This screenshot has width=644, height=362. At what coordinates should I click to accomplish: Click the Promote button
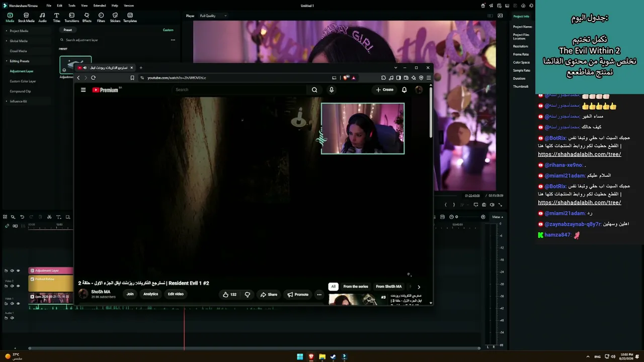298,294
